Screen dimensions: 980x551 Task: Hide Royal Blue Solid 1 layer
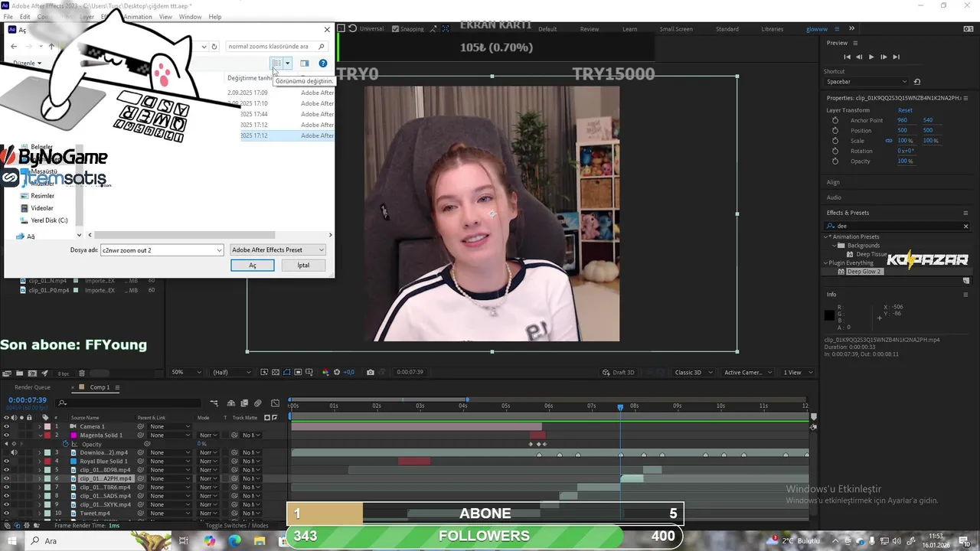(x=6, y=461)
